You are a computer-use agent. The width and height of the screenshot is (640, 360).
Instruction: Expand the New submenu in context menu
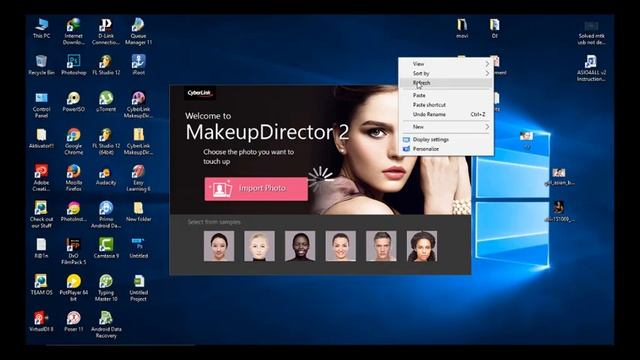point(446,127)
